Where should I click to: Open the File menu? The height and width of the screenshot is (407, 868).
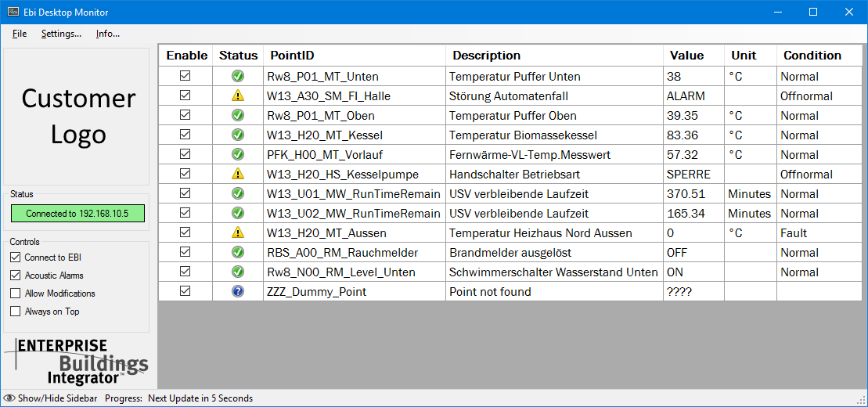point(20,34)
